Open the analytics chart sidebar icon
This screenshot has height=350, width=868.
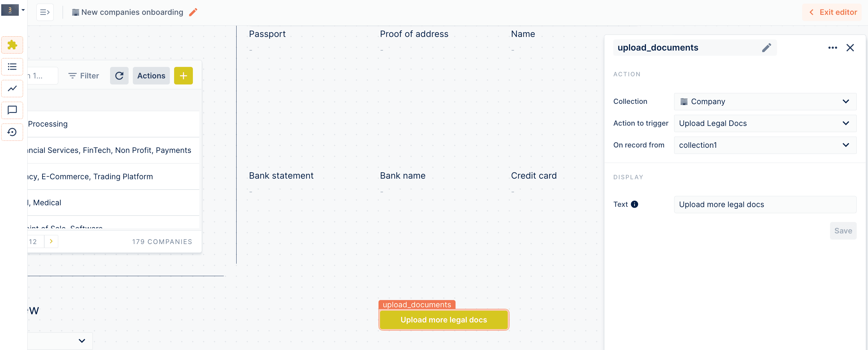click(x=12, y=88)
